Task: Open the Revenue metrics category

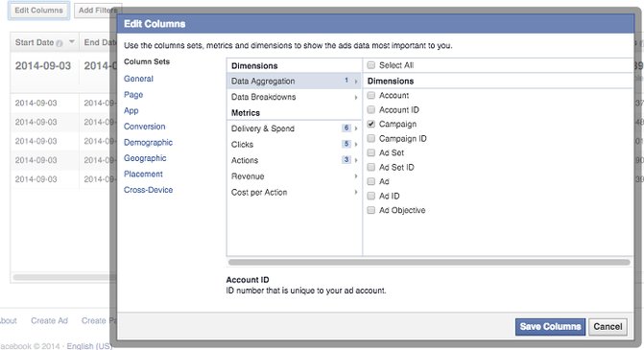Action: [294, 176]
